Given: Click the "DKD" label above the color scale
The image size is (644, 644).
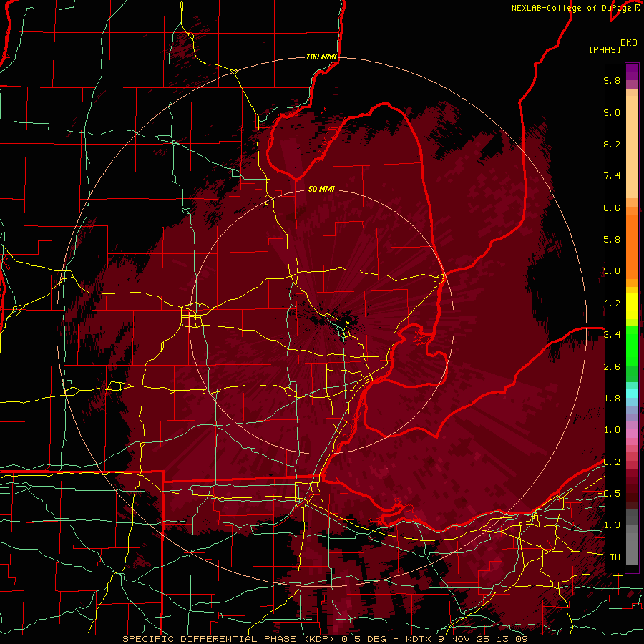Looking at the screenshot, I should coord(628,43).
